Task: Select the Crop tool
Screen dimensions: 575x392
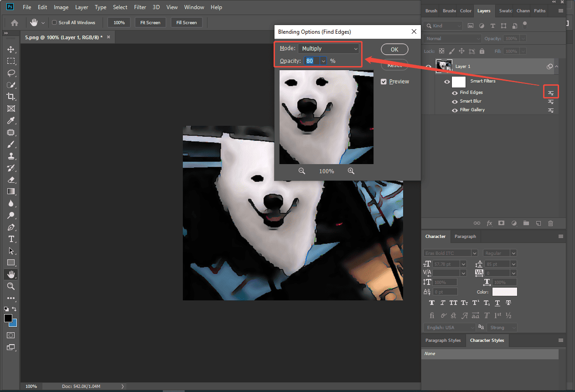Action: click(x=11, y=97)
